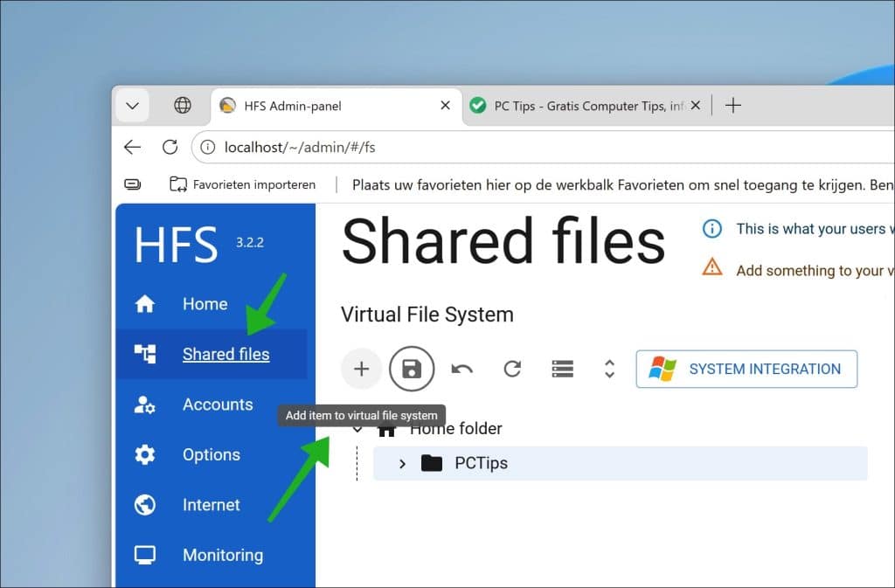
Task: Switch to HFS Admin-panel tab
Action: pos(336,106)
